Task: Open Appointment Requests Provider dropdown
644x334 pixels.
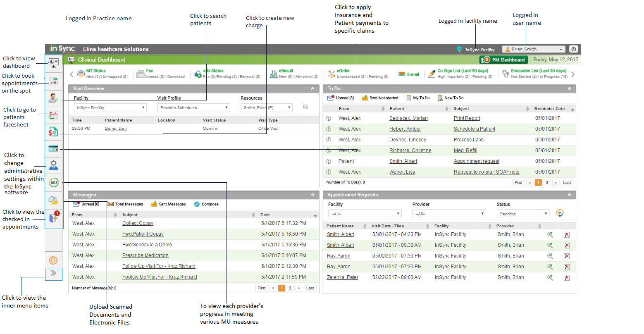Action: point(449,214)
